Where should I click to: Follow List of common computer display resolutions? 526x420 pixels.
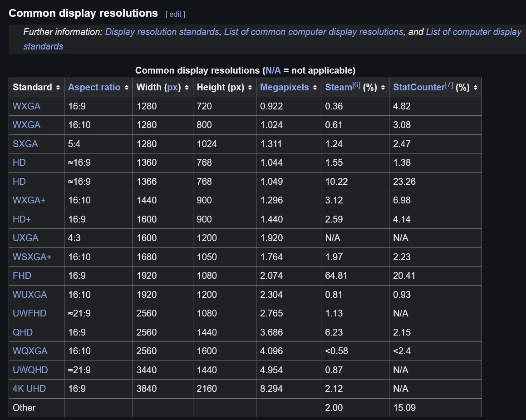tap(313, 32)
